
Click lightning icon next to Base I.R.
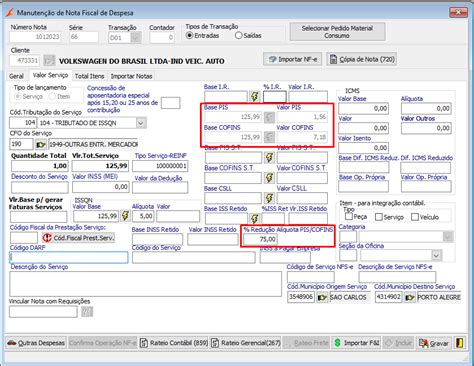255,97
